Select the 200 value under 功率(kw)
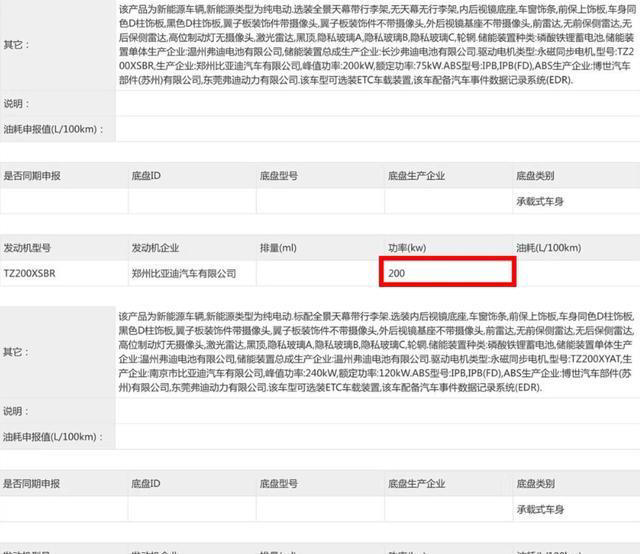The height and width of the screenshot is (554, 640). (x=396, y=273)
